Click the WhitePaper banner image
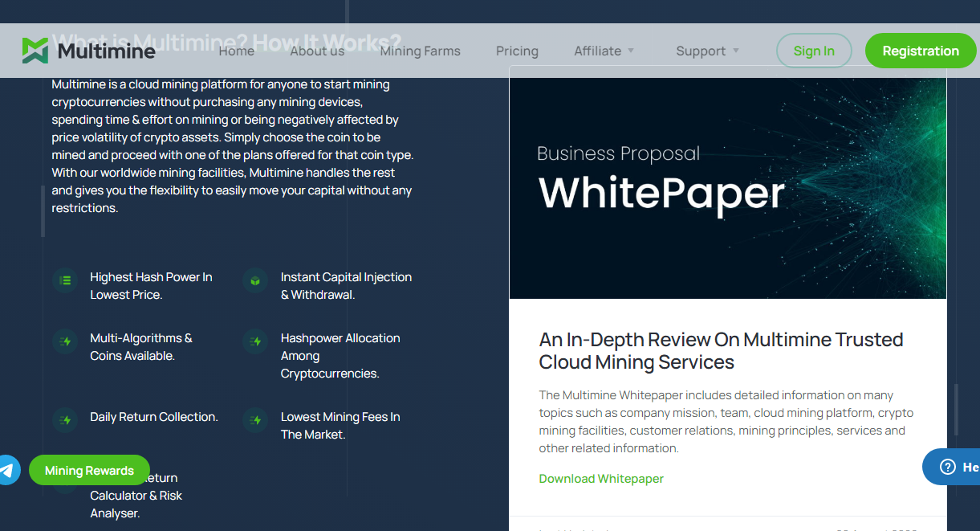The image size is (980, 531). click(728, 188)
